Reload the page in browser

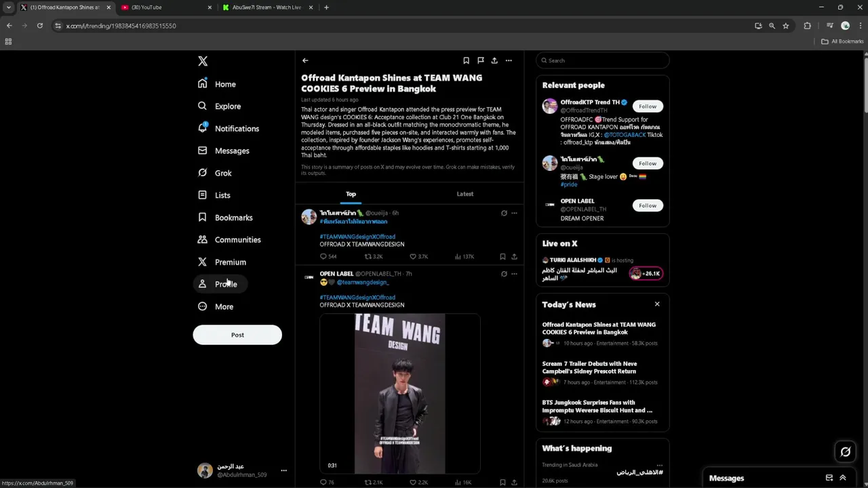tap(40, 26)
